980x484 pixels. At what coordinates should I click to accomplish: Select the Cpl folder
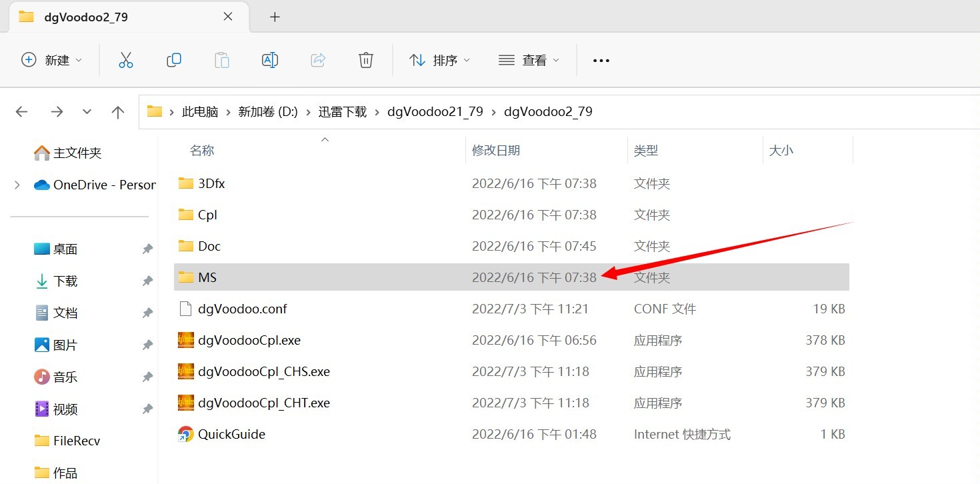click(511, 215)
